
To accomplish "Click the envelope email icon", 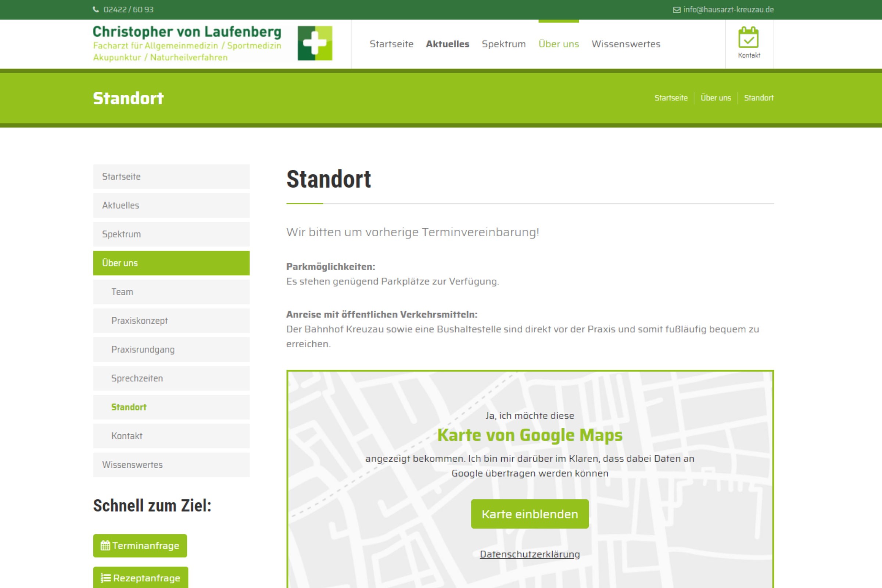I will coord(677,10).
